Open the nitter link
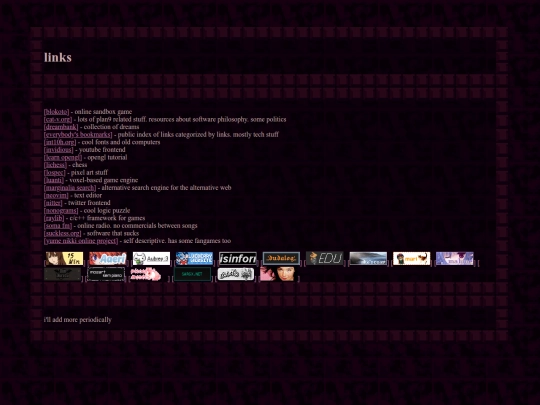 (53, 202)
